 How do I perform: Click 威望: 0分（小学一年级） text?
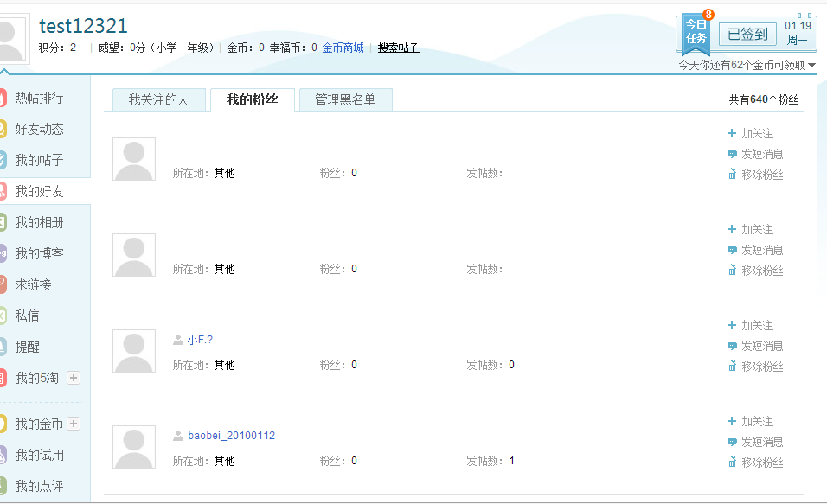[157, 48]
